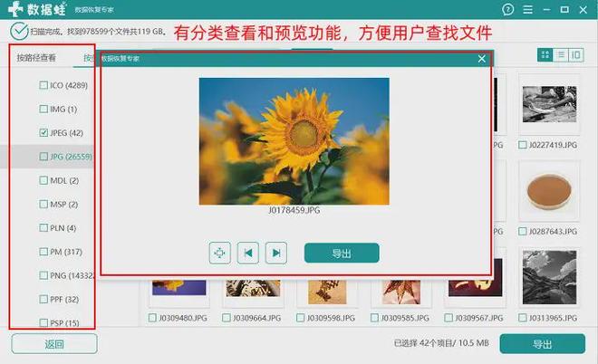Open the J0309585.JPG thumbnail image

tap(401, 292)
